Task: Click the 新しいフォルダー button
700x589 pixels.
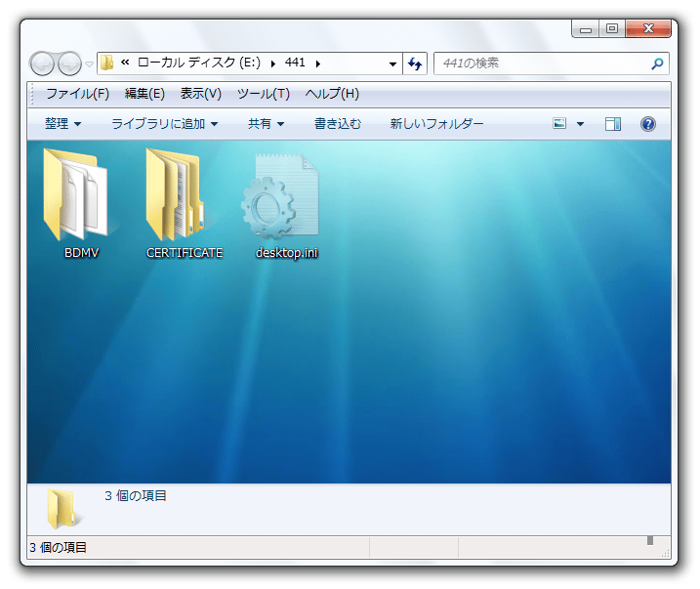Action: pyautogui.click(x=436, y=124)
